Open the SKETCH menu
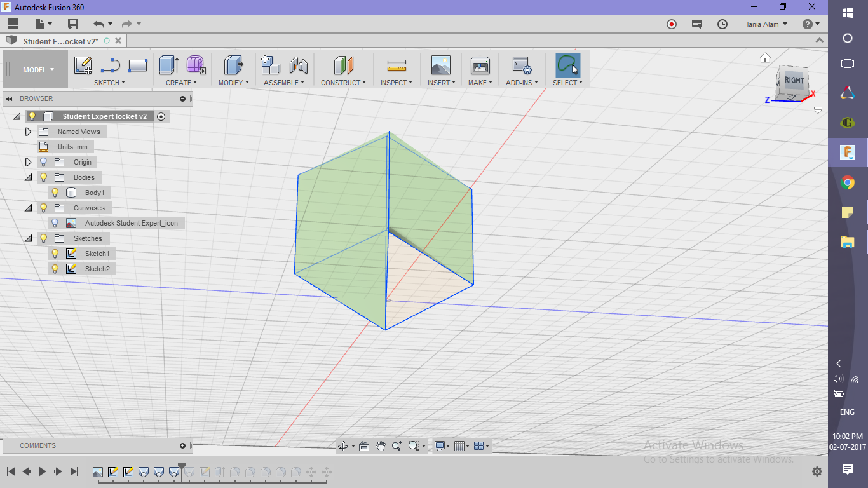Viewport: 868px width, 488px height. point(109,83)
